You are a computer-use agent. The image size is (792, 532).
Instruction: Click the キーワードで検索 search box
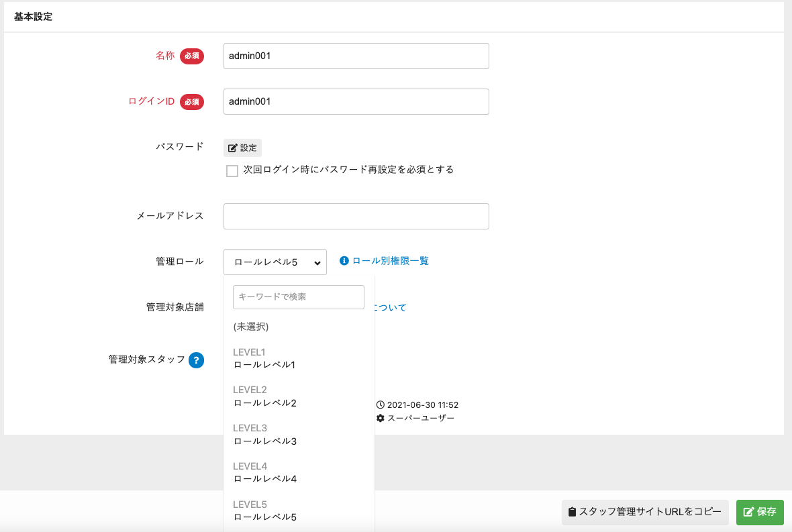[x=298, y=297]
